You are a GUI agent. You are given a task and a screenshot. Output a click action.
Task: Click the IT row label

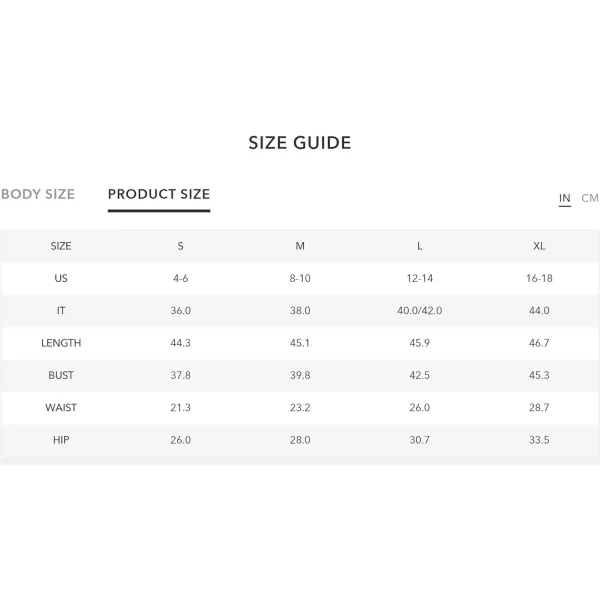(x=61, y=310)
